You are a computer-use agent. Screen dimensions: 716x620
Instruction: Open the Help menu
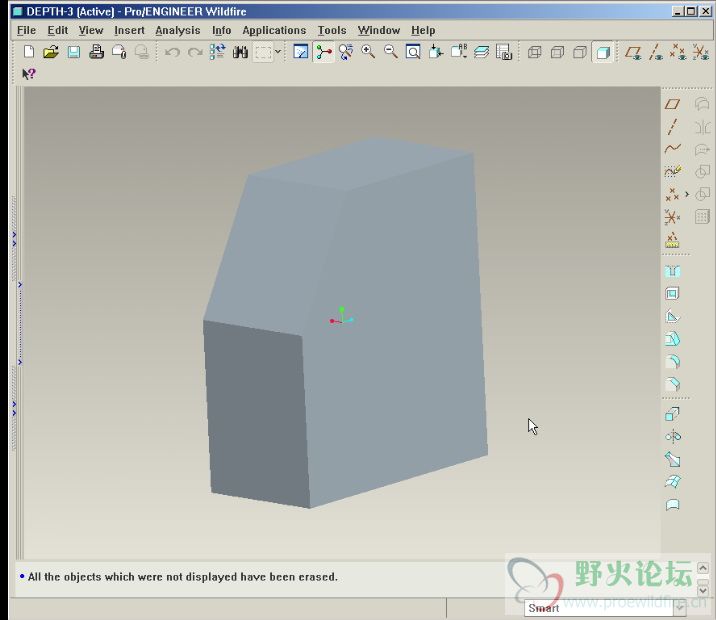(x=423, y=30)
